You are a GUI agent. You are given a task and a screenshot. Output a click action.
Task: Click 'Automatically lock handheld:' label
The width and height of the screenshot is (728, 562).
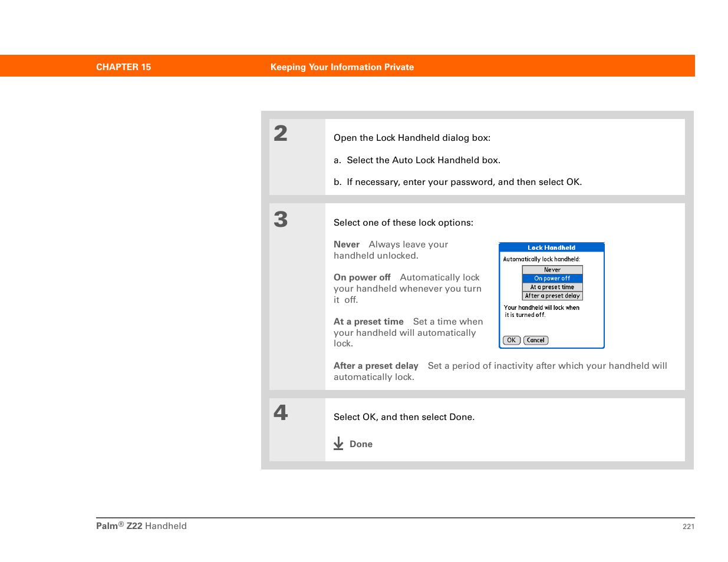click(x=541, y=259)
